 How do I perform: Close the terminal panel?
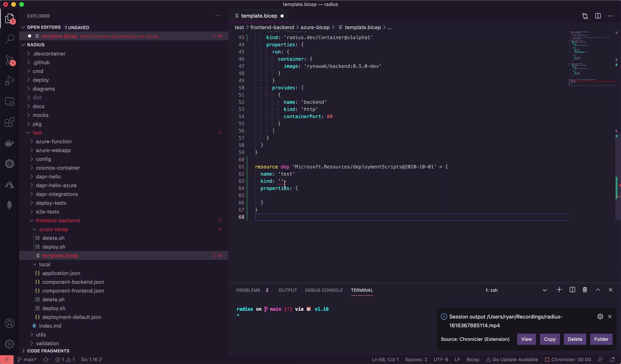coord(611,290)
